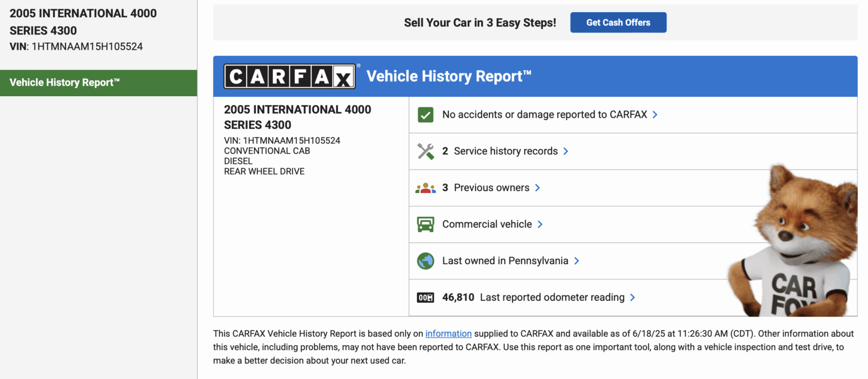Click the wrench service history icon
The width and height of the screenshot is (868, 379).
pos(426,151)
